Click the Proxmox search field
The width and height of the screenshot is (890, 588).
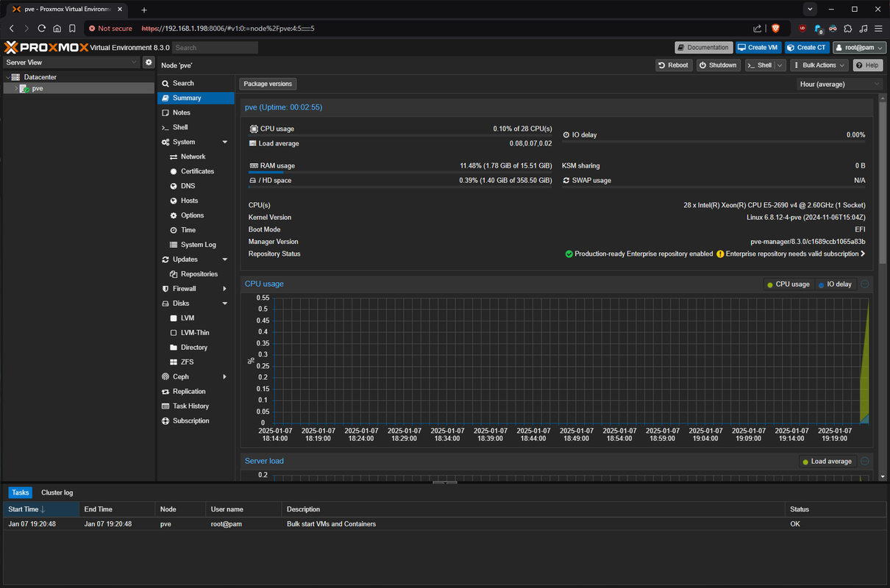(216, 47)
